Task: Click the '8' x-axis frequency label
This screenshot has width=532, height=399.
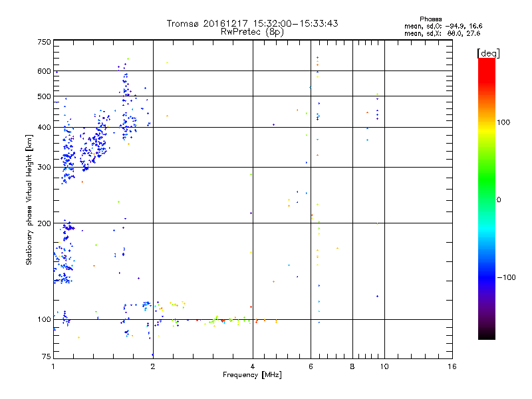Action: click(x=352, y=366)
